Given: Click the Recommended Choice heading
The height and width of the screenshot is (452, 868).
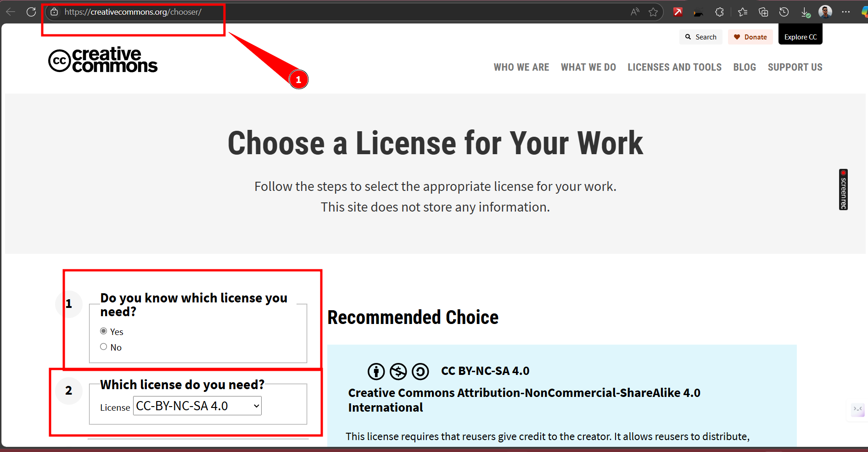Looking at the screenshot, I should coord(413,318).
